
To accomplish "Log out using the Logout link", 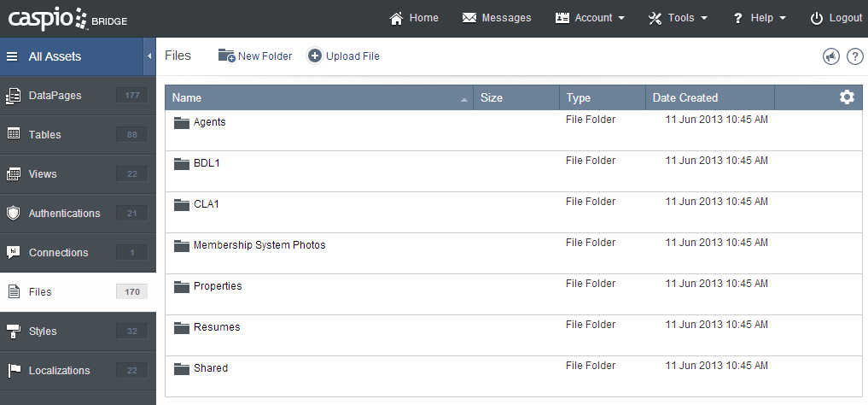I will (836, 18).
